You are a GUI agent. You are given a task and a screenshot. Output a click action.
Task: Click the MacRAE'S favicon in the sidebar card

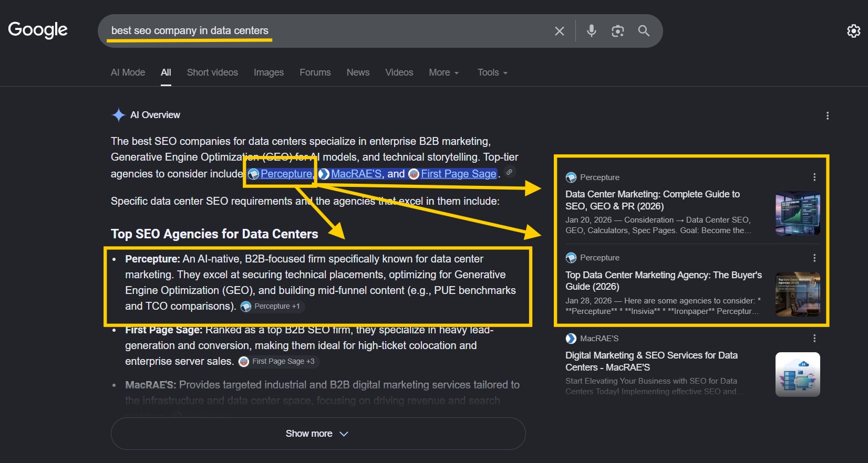(x=571, y=339)
